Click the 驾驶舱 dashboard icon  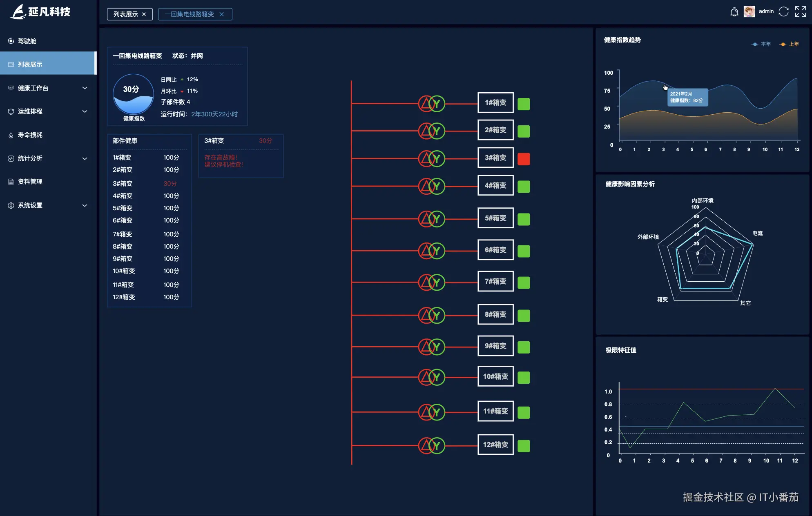(x=11, y=41)
